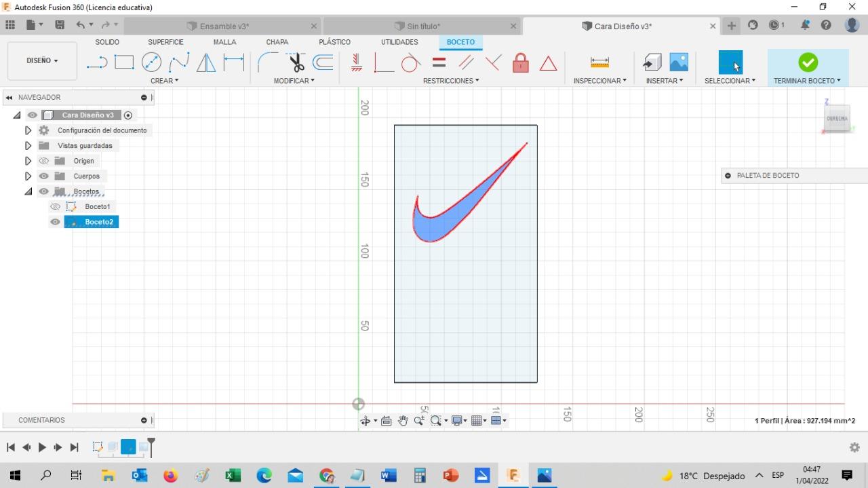This screenshot has height=488, width=868.
Task: Apply the Fix/Unfix lock constraint
Action: point(521,62)
